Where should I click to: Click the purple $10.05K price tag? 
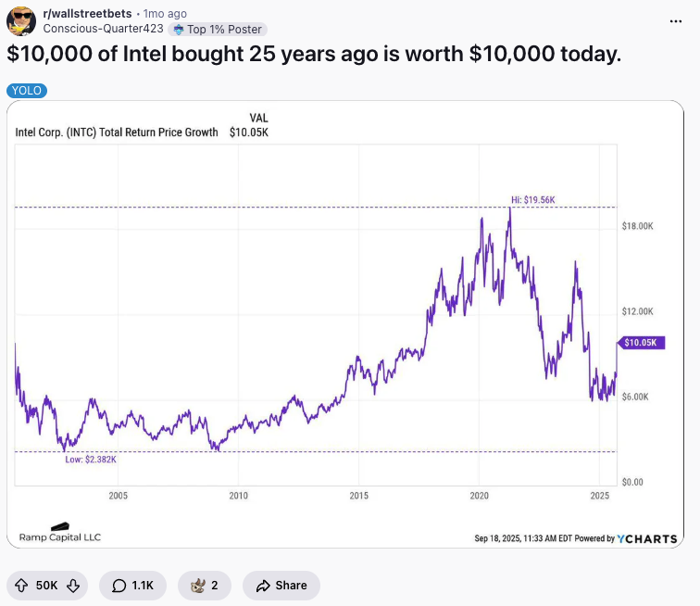point(642,343)
